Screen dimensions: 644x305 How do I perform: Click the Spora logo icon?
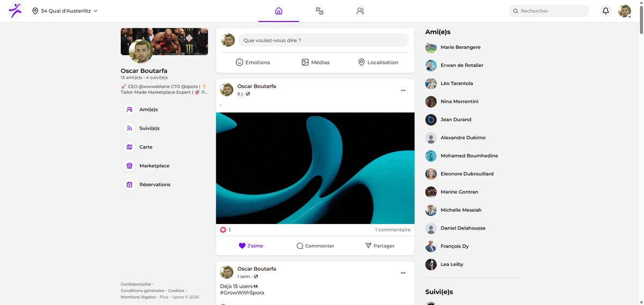pyautogui.click(x=16, y=11)
